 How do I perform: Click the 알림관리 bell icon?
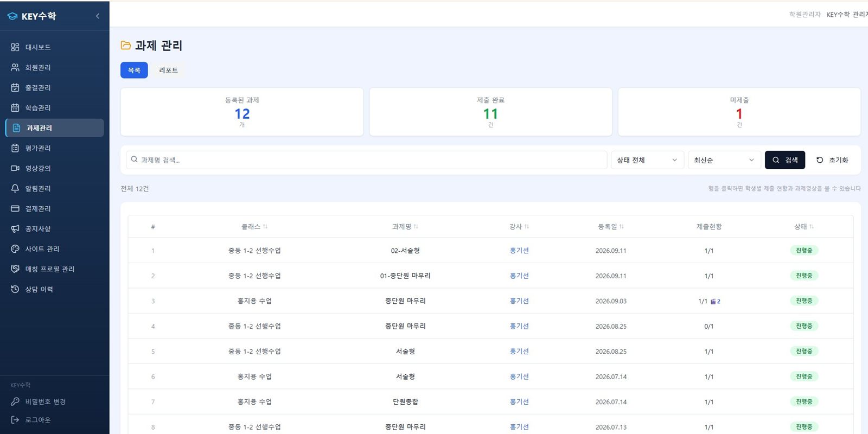click(15, 188)
